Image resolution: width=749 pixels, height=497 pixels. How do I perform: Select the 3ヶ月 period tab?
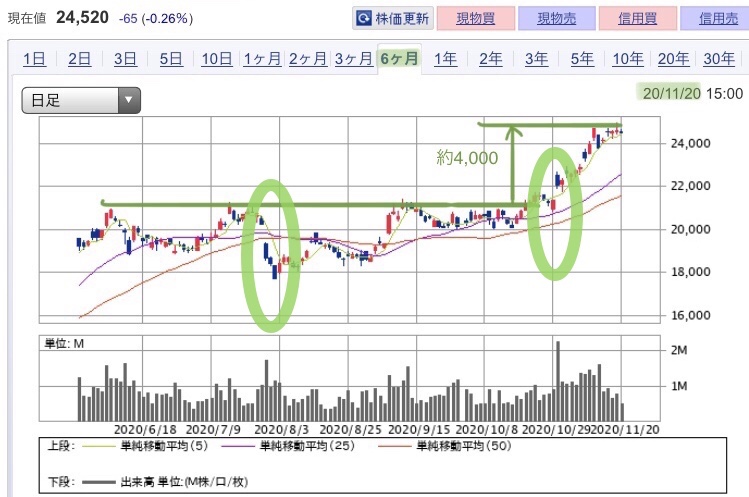[353, 59]
